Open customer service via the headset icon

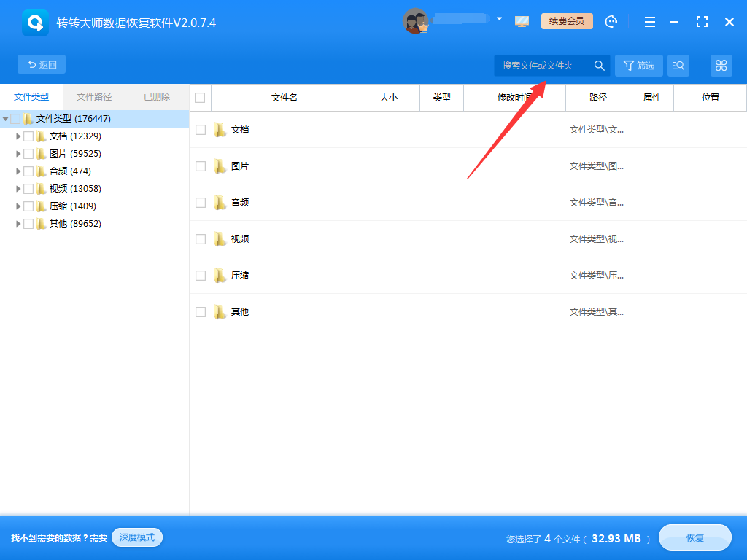click(611, 21)
